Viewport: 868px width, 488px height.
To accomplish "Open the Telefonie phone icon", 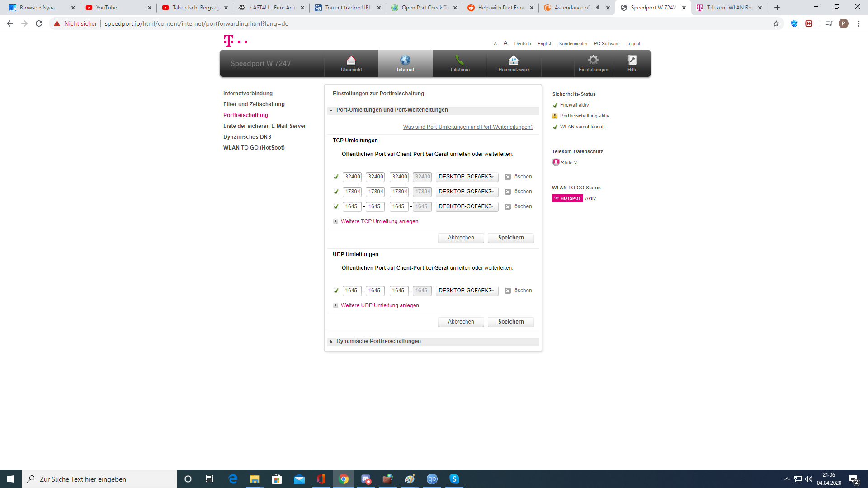I will [x=459, y=60].
